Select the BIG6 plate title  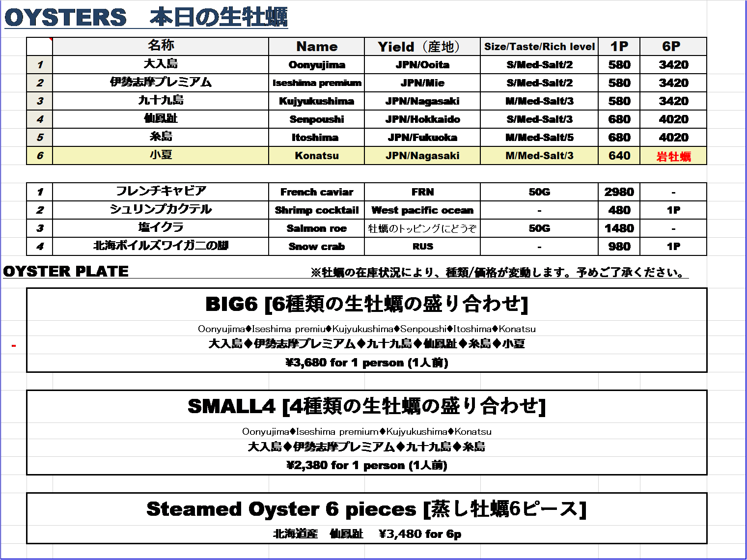[367, 304]
